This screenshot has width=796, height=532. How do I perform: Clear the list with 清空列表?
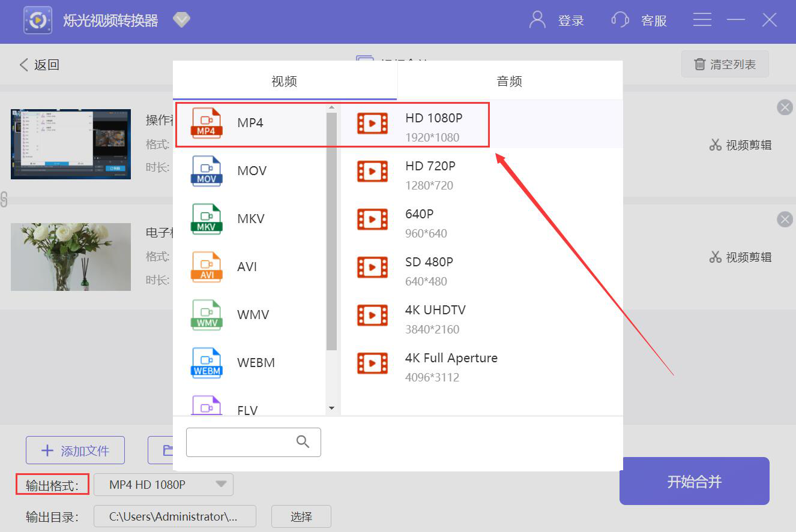(x=725, y=64)
